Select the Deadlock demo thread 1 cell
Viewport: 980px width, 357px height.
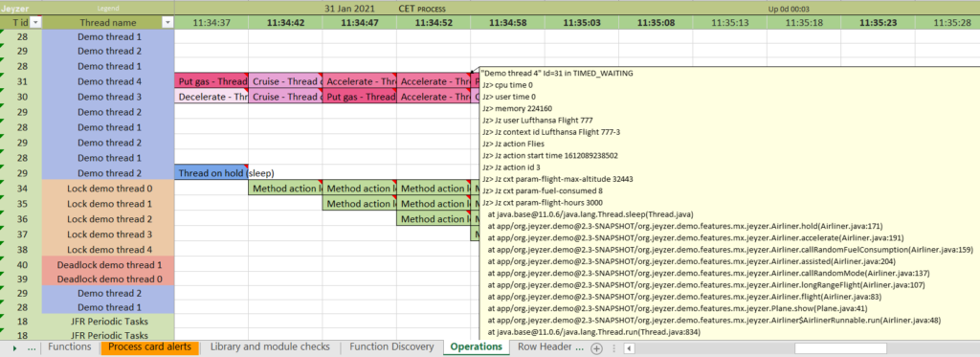point(108,264)
